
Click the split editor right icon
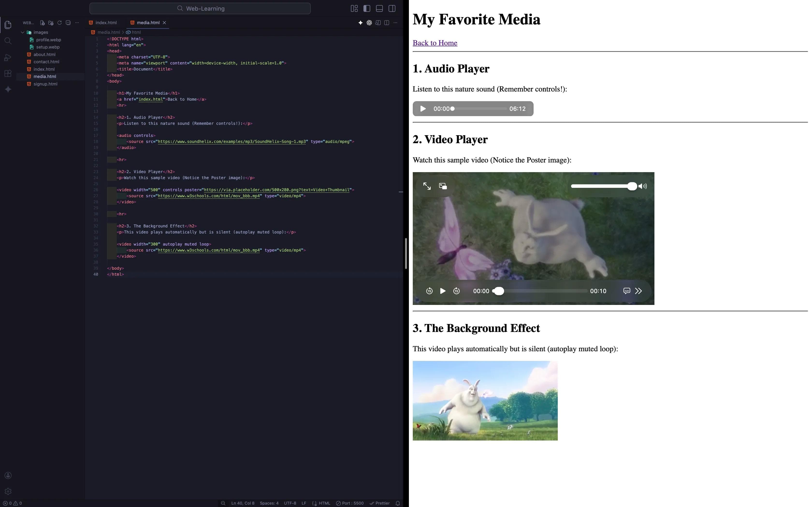pos(386,23)
